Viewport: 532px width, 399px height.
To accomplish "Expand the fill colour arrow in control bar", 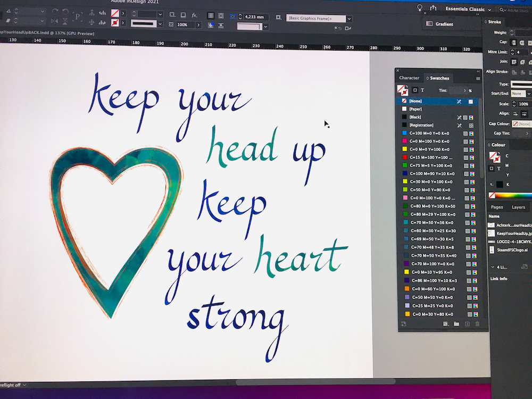I will (123, 14).
